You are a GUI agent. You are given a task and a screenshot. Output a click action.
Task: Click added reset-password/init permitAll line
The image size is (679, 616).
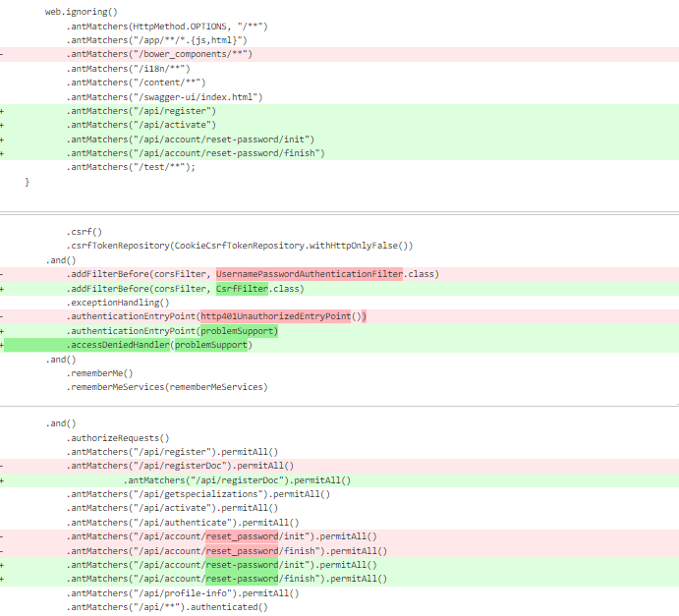(x=340, y=565)
